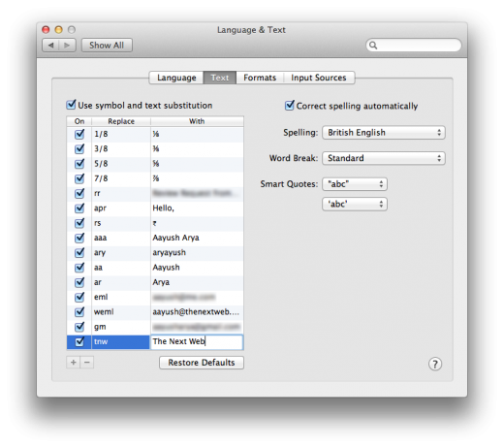Click the 'The Next Web' edit field
504x448 pixels.
click(x=197, y=342)
